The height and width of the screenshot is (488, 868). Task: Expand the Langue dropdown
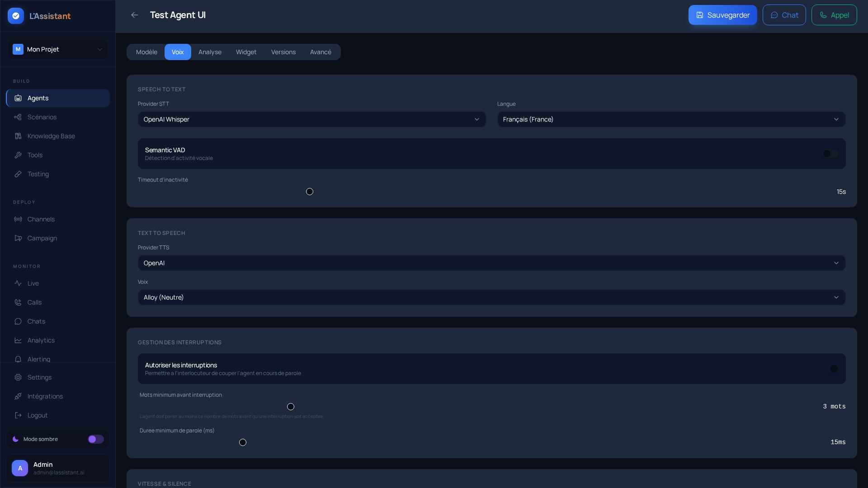coord(671,119)
